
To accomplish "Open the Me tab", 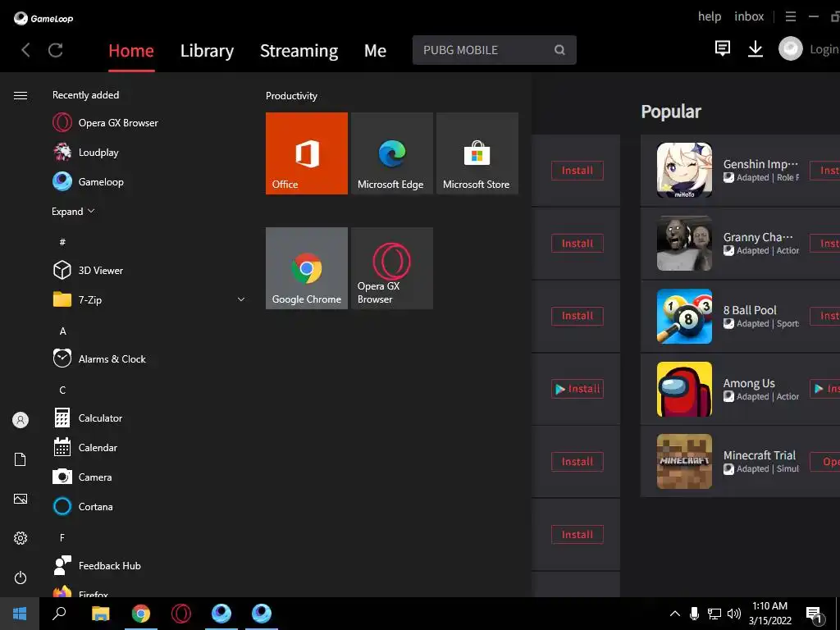I will pyautogui.click(x=375, y=50).
